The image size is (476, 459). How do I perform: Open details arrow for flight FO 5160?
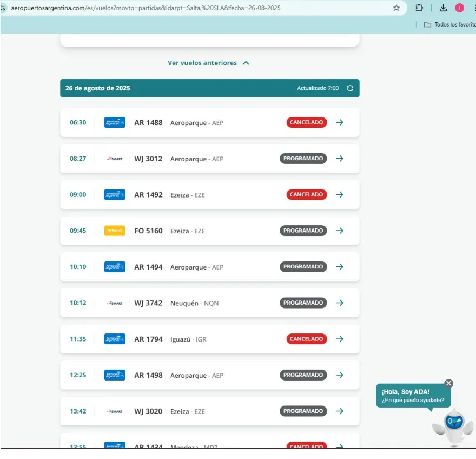tap(340, 231)
